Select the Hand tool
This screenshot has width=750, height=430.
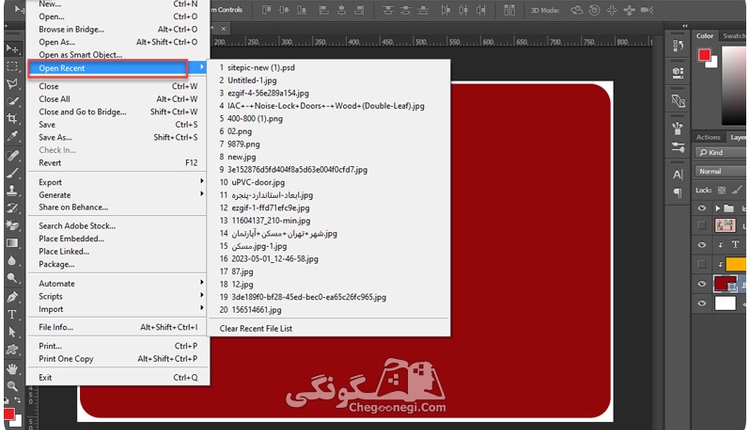point(12,369)
